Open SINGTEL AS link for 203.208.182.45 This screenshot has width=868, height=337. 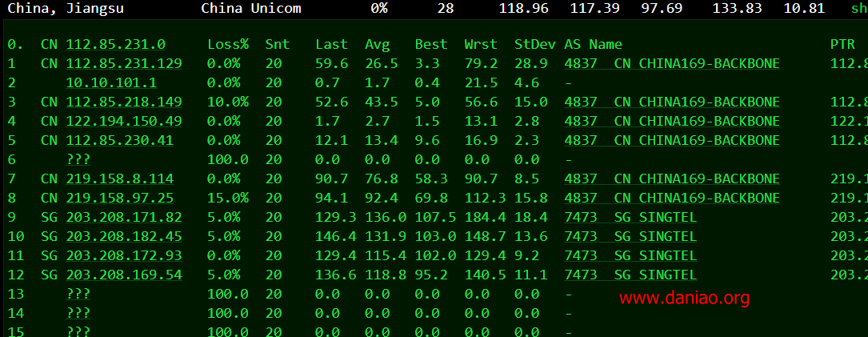pos(630,237)
